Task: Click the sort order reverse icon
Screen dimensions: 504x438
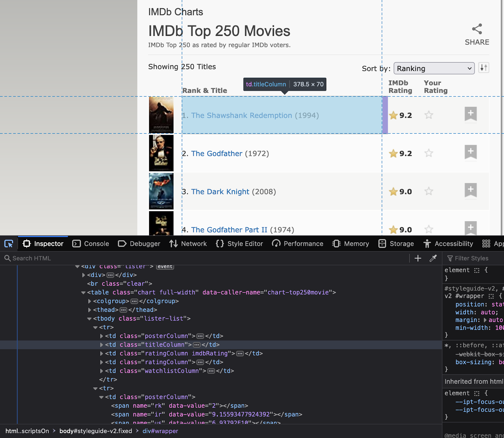Action: tap(484, 68)
